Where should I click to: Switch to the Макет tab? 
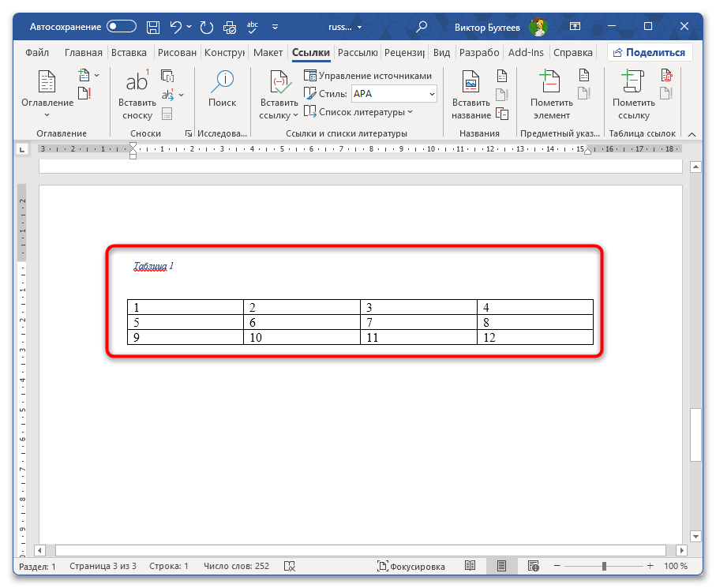tap(268, 53)
